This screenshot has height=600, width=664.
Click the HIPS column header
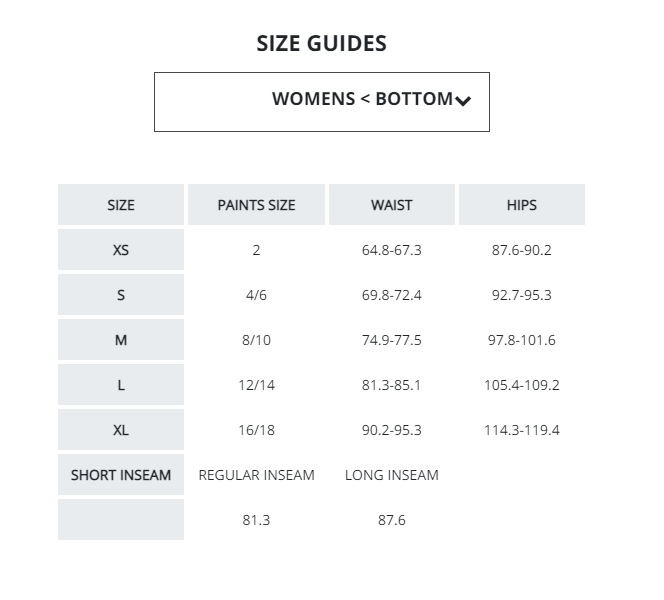point(521,205)
